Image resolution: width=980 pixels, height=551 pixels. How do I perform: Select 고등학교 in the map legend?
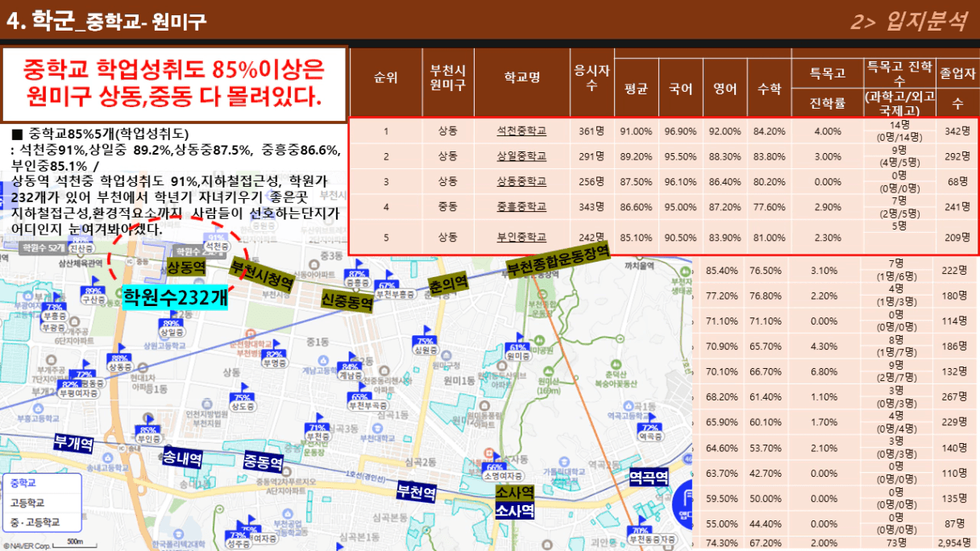click(x=27, y=502)
